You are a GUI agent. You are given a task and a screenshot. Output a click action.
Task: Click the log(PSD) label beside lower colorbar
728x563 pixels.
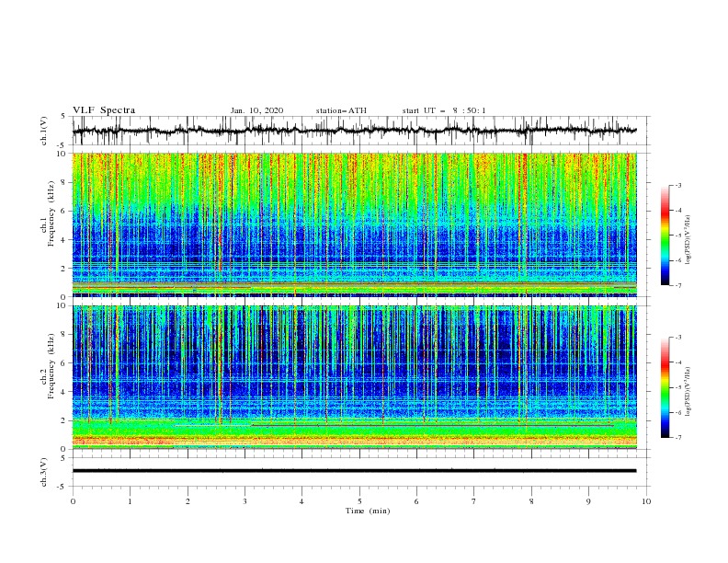click(688, 391)
